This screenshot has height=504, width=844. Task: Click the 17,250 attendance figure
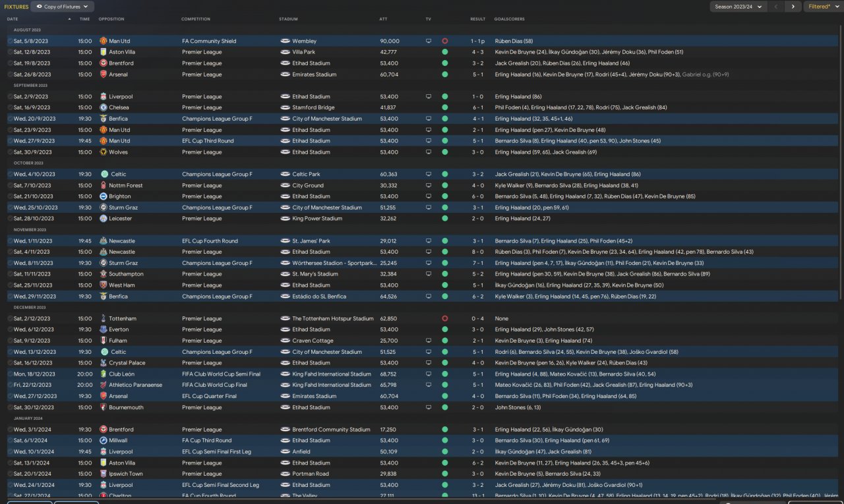point(388,430)
